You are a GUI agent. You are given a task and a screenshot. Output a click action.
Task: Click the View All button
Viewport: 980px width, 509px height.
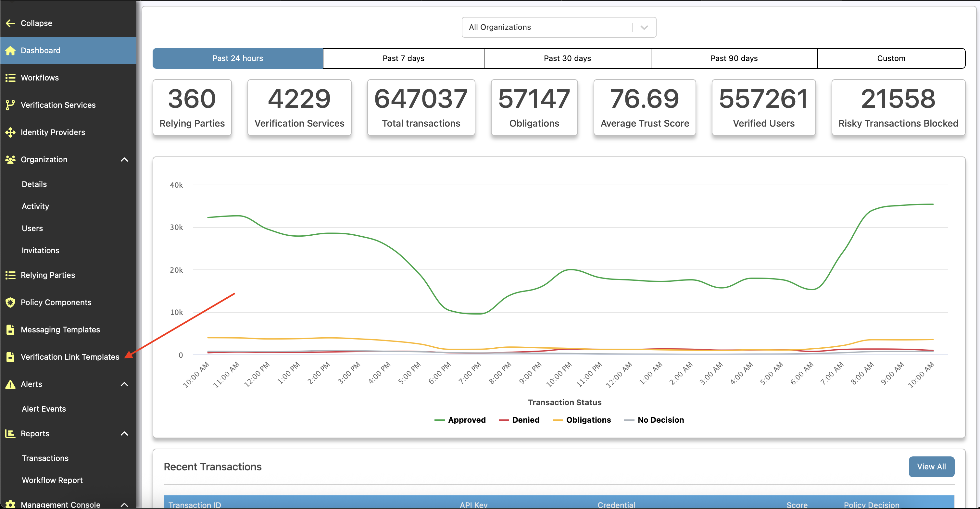[931, 467]
